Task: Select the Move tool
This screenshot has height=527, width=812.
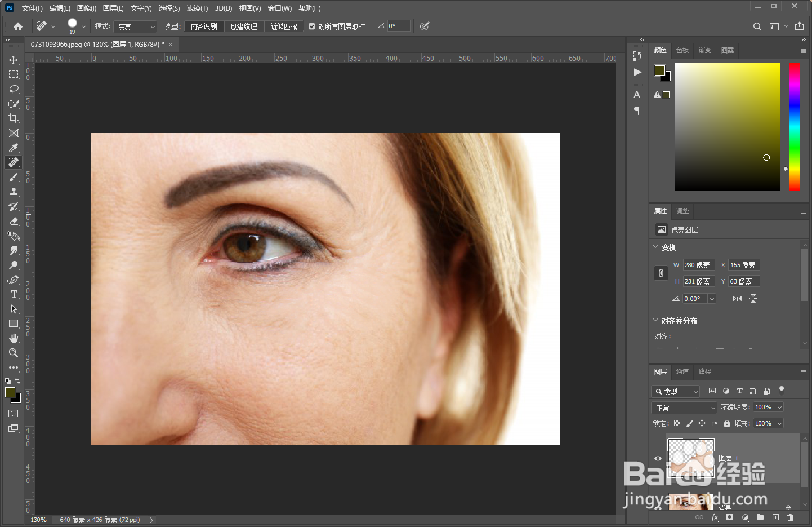Action: pos(14,60)
